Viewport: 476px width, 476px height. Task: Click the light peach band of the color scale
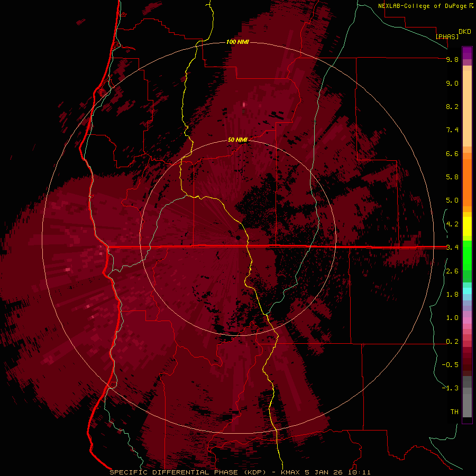467,108
